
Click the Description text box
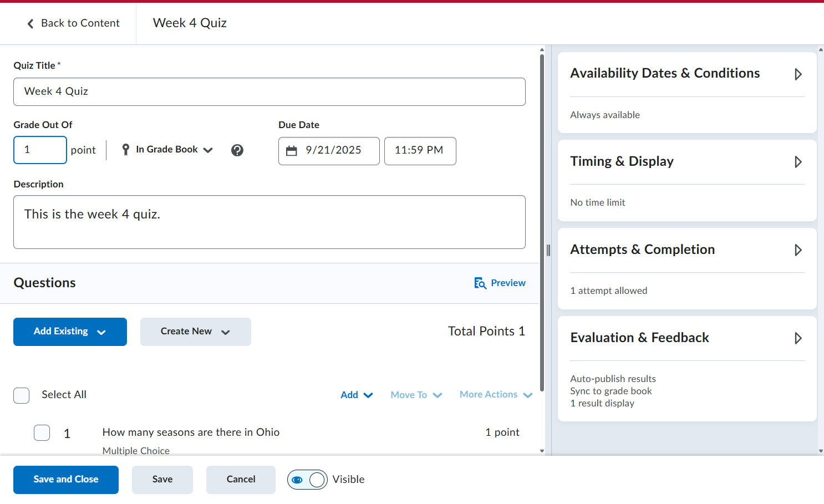coord(269,222)
